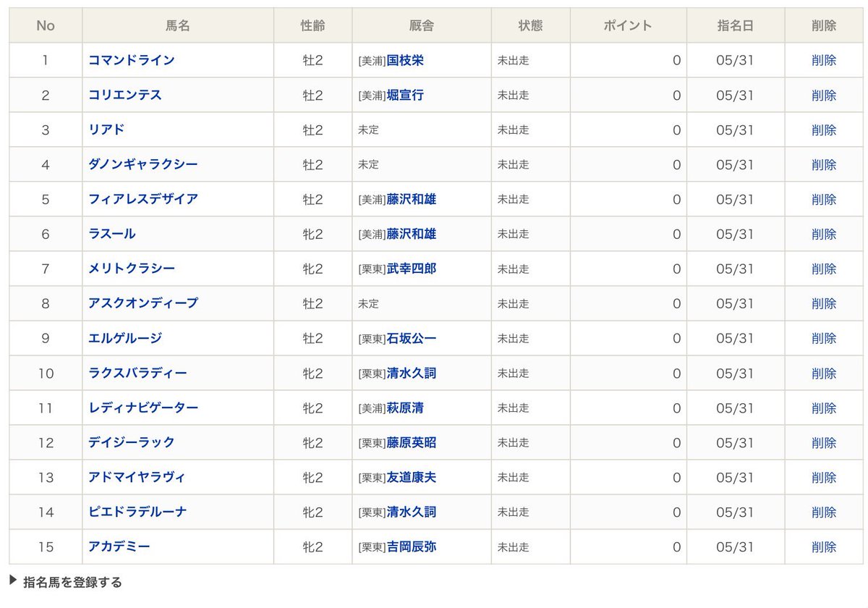The image size is (868, 608).
Task: Click the 馬名 column header
Action: [178, 25]
